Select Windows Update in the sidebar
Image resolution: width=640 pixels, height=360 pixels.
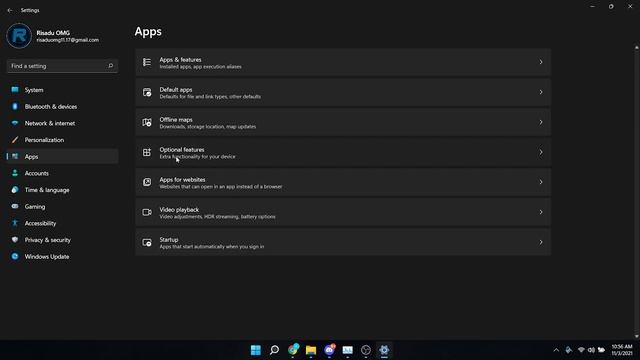click(x=62, y=256)
